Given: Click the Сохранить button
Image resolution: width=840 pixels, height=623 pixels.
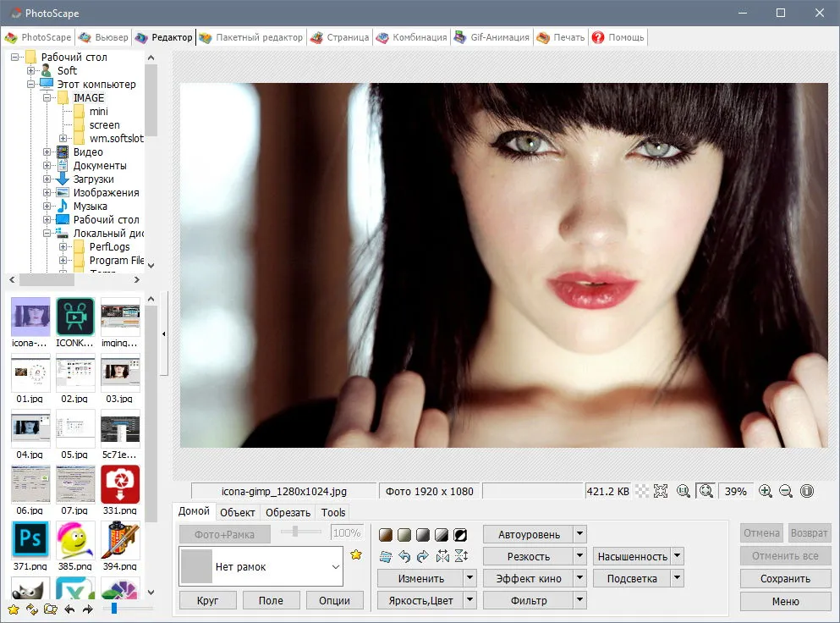Looking at the screenshot, I should click(x=785, y=578).
